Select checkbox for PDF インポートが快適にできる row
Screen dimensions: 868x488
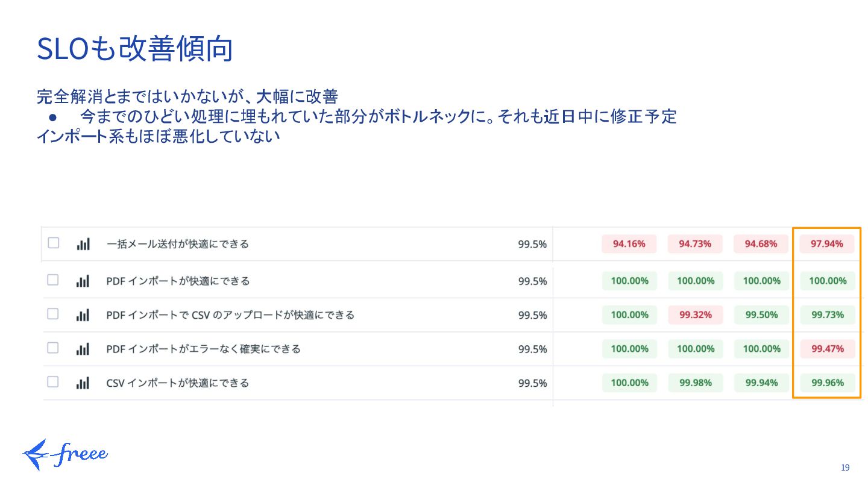point(53,280)
